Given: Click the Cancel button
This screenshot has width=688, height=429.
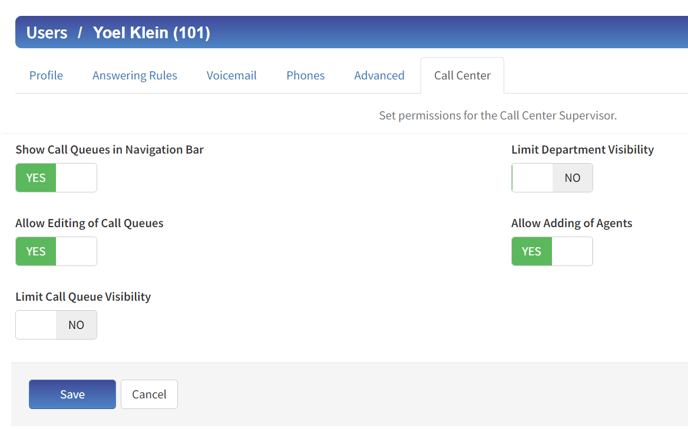Looking at the screenshot, I should click(149, 394).
